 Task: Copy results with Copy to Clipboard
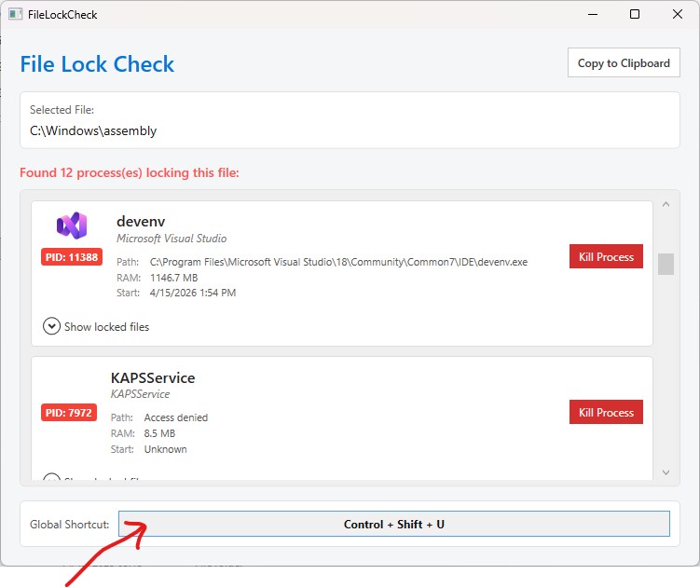click(624, 63)
